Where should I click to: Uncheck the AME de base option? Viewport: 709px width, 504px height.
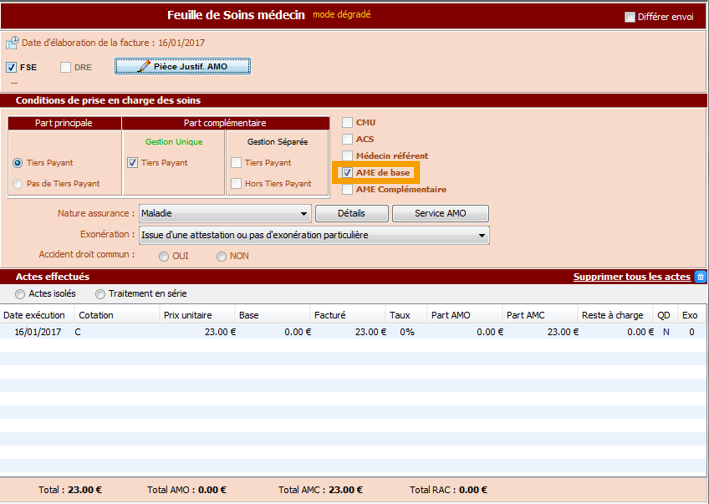pos(347,173)
